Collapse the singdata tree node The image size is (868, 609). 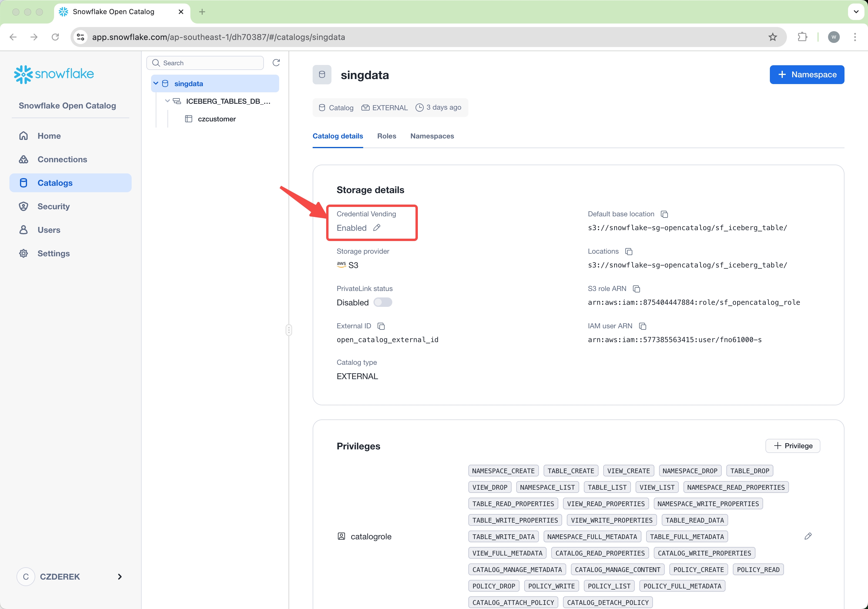pyautogui.click(x=156, y=83)
